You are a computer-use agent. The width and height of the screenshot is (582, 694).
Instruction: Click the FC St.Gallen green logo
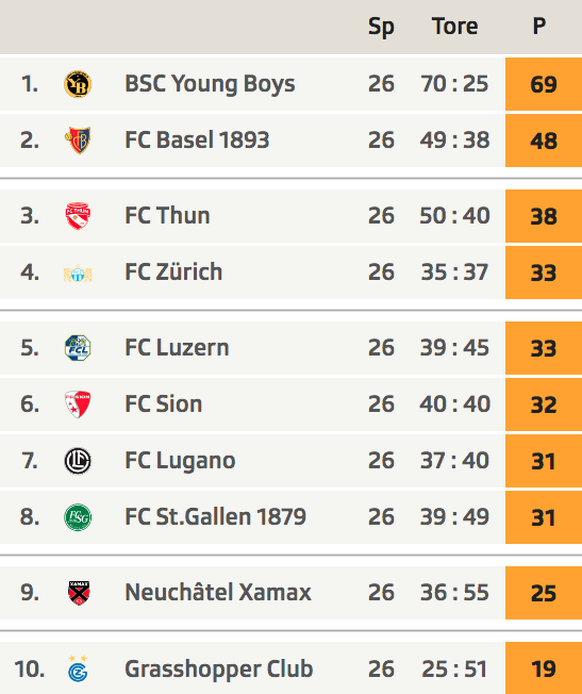tap(78, 517)
